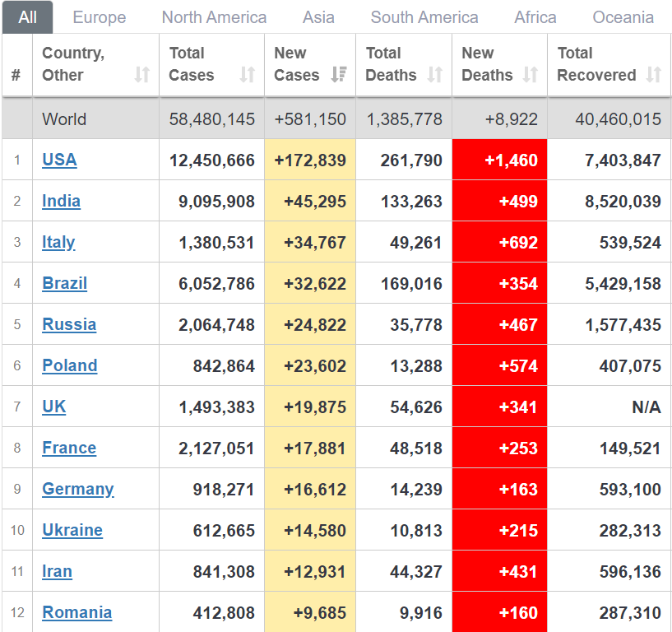672x632 pixels.
Task: Follow the Italy link
Action: click(x=58, y=242)
